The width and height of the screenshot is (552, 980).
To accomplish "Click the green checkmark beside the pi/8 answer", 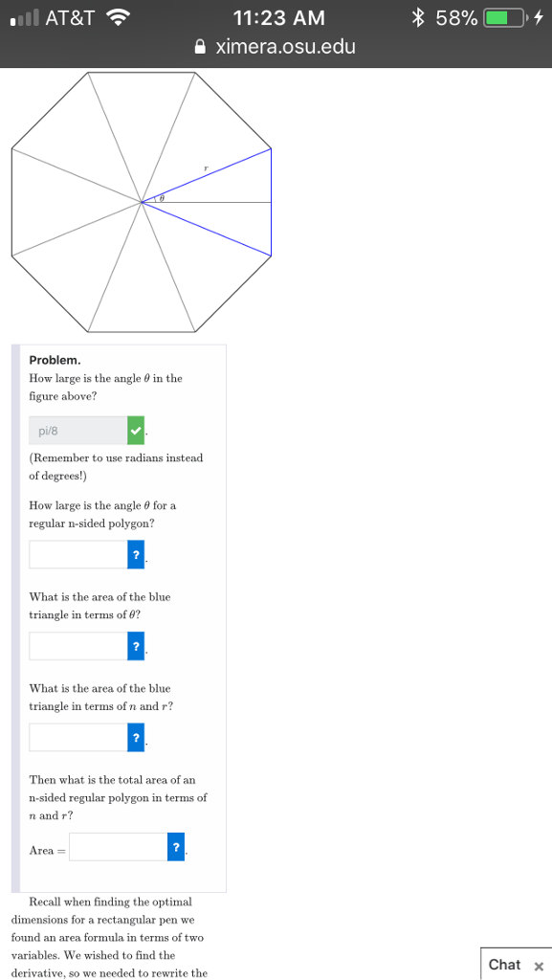I will 135,430.
